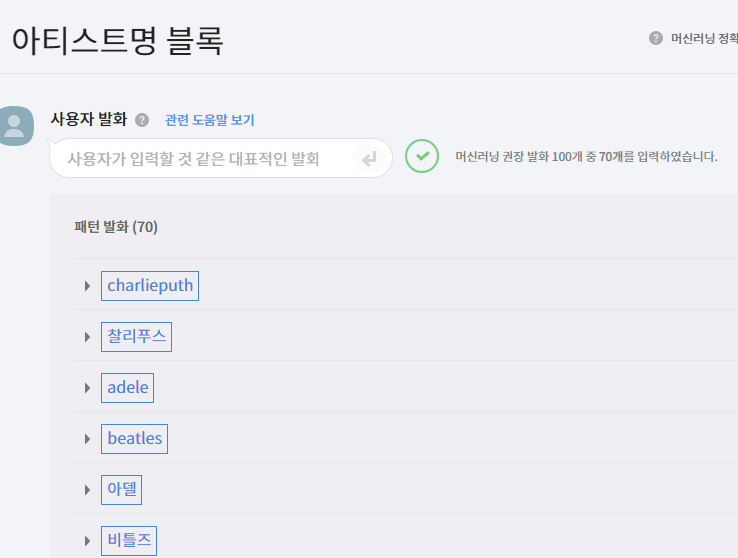Click the 머신러닝 권장 발화 status text
The width and height of the screenshot is (738, 558).
[586, 157]
